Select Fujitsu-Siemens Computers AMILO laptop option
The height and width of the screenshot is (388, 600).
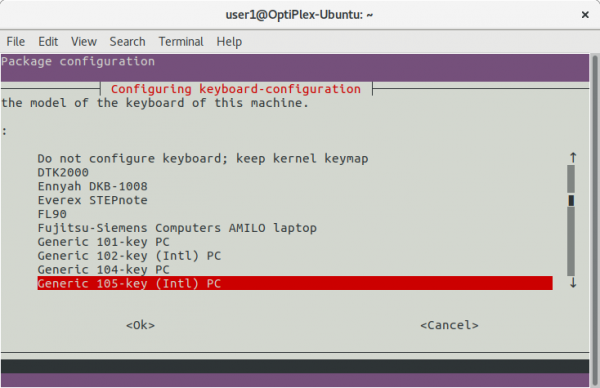click(295, 228)
